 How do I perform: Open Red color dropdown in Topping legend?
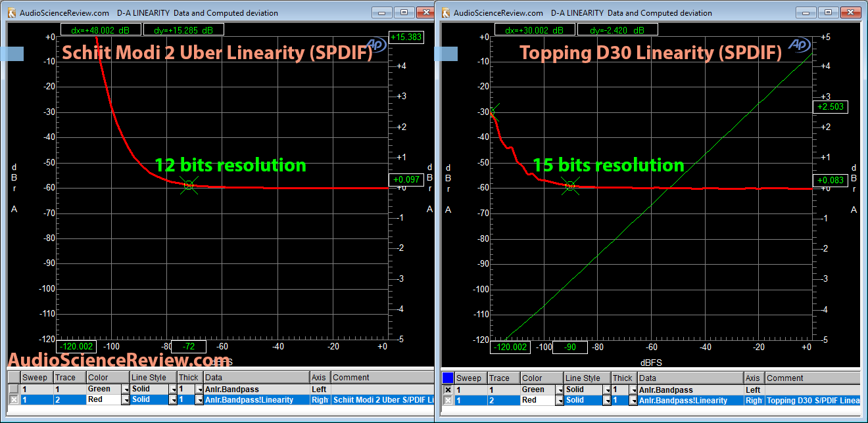(560, 400)
